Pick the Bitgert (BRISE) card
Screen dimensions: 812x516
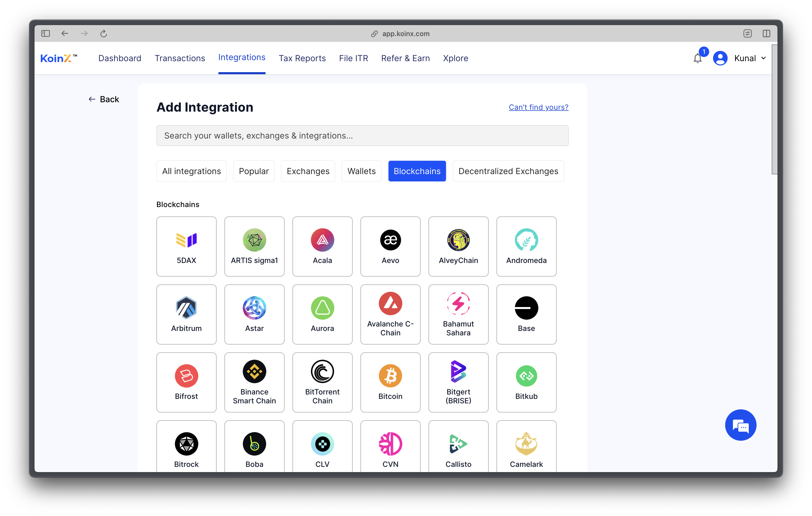point(458,382)
